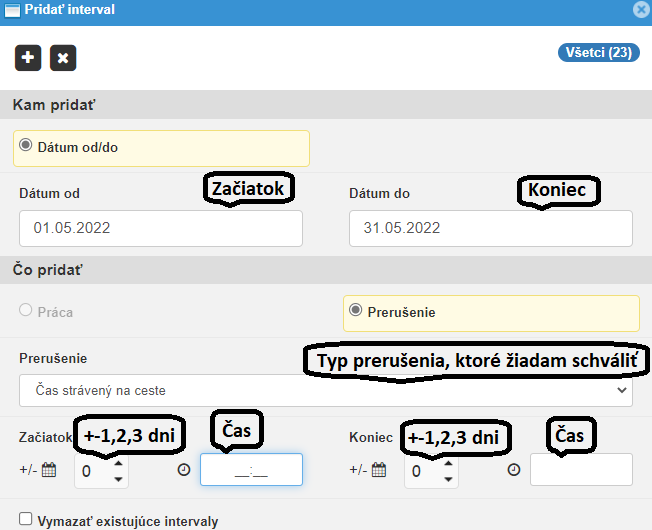
Task: Click the X cancel icon button
Action: pos(63,58)
